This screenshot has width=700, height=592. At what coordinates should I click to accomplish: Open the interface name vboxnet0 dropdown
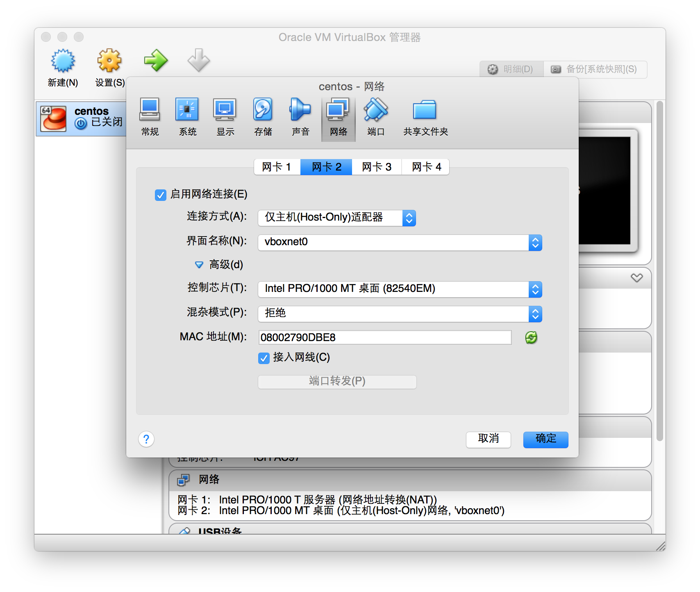[x=400, y=242]
